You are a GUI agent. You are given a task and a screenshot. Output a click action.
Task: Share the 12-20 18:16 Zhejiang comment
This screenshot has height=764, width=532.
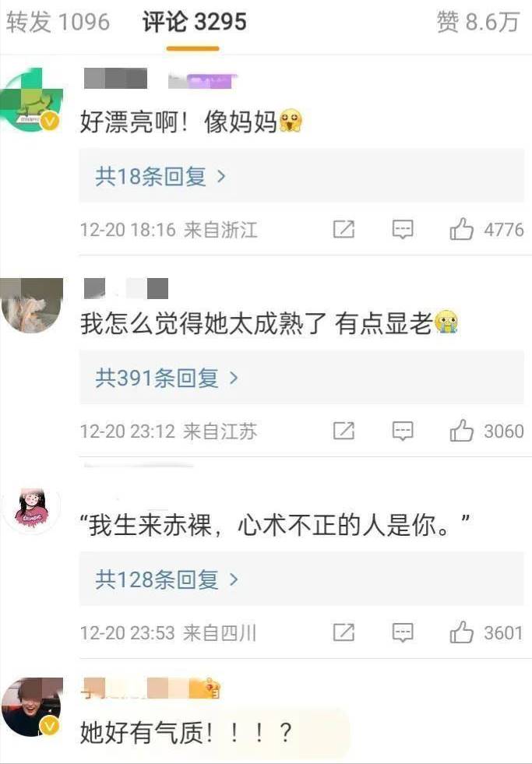click(344, 229)
